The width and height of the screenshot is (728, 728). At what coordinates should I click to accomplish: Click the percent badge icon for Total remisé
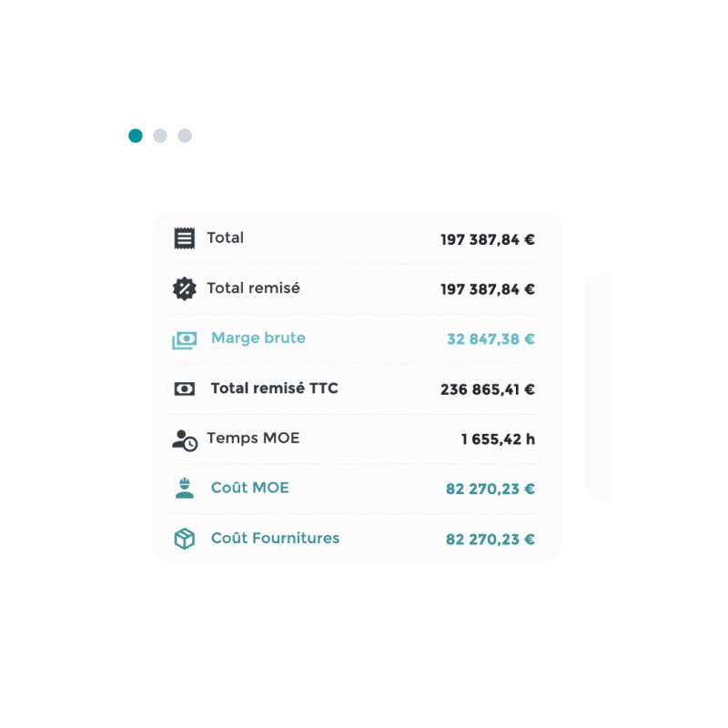point(185,288)
